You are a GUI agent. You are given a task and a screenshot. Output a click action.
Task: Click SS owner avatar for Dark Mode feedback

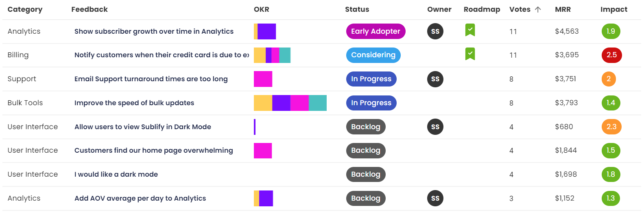[435, 127]
